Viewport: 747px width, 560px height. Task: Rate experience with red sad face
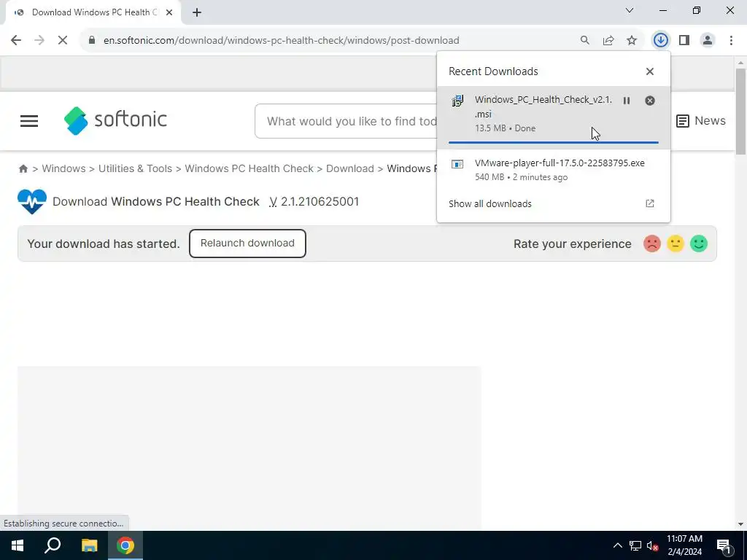pos(652,244)
